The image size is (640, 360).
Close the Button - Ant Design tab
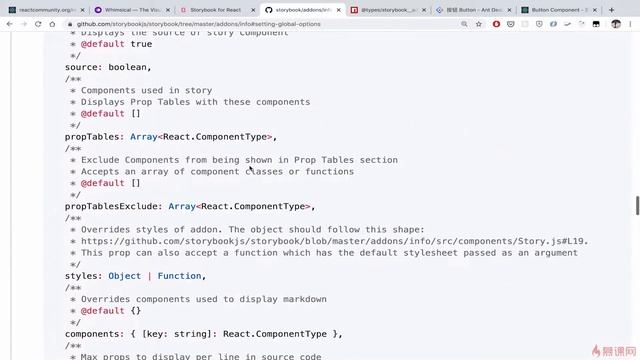pos(509,10)
